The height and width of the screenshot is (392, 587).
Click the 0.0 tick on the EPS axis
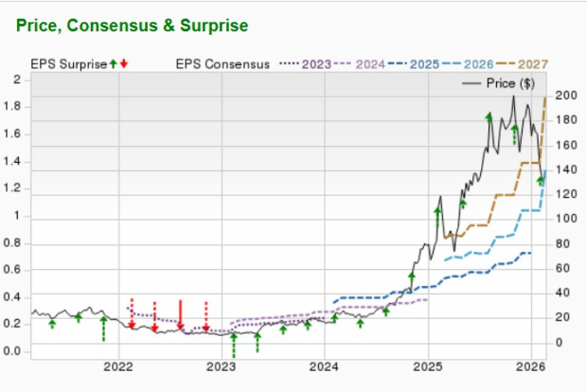(x=12, y=351)
